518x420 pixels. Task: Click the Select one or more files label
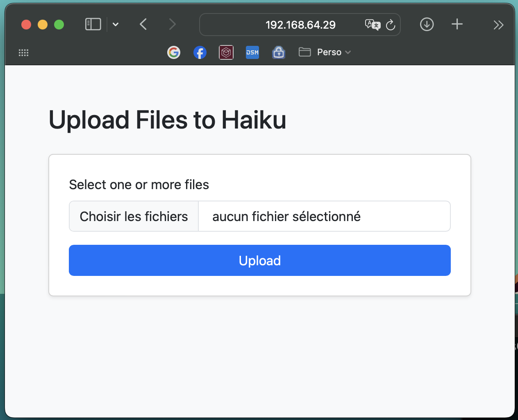point(139,185)
